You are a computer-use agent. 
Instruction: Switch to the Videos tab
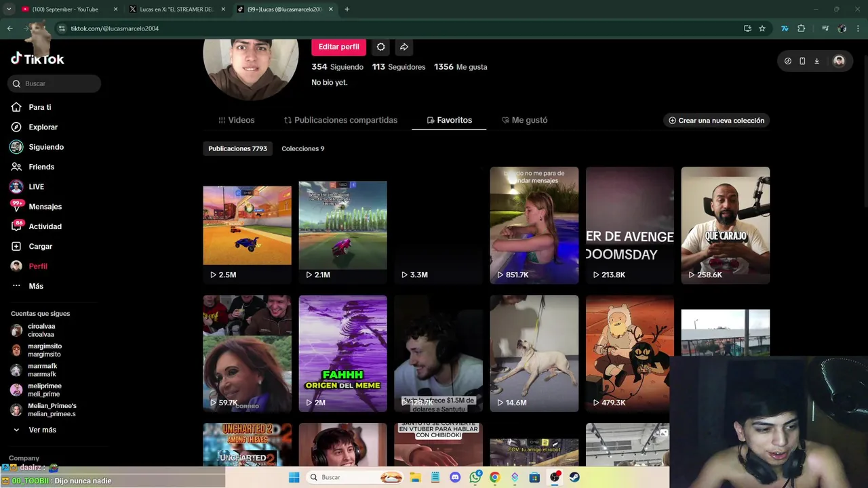coord(236,120)
